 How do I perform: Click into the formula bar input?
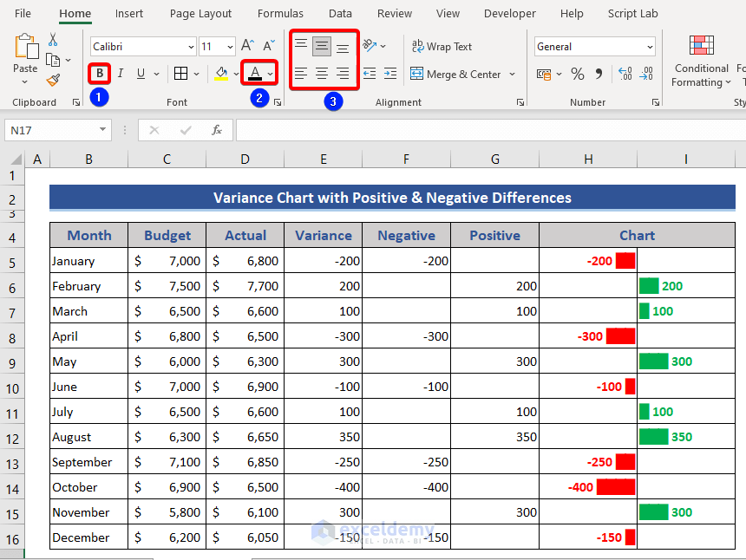pyautogui.click(x=490, y=130)
